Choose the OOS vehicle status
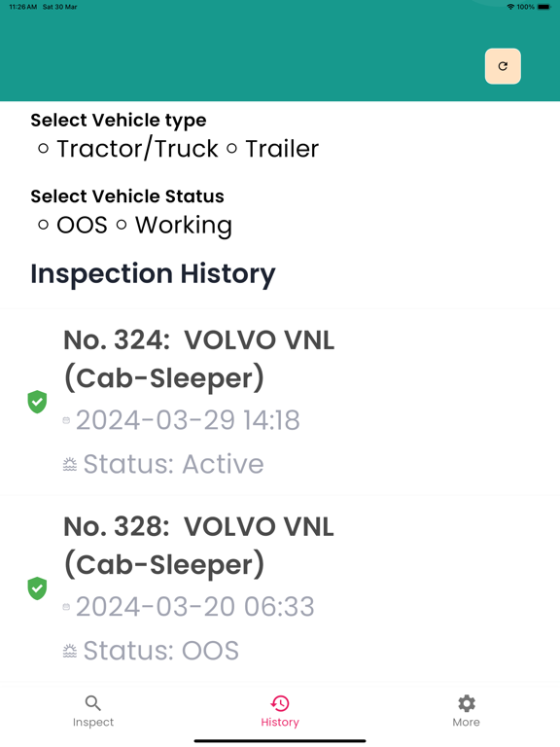This screenshot has height=747, width=560. tap(73, 225)
